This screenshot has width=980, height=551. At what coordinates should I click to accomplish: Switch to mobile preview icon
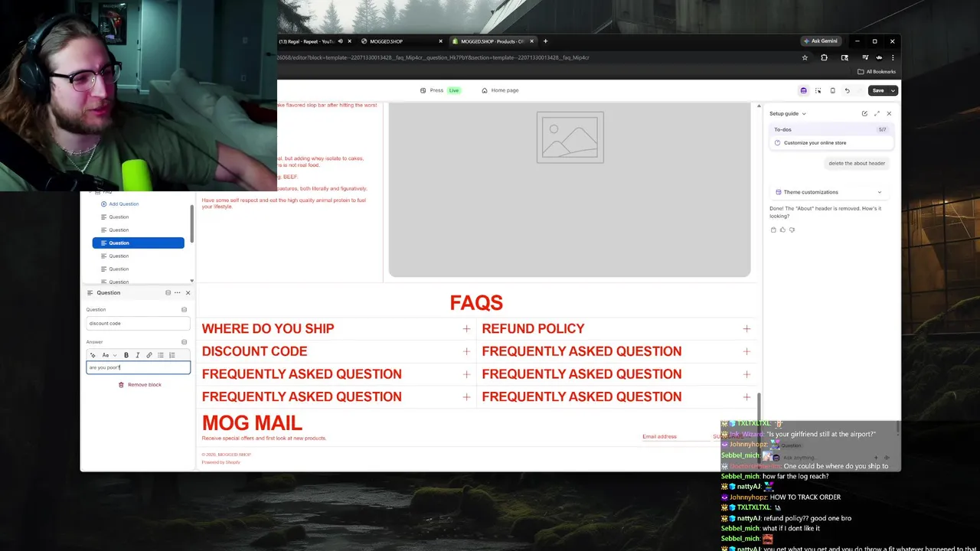click(832, 90)
